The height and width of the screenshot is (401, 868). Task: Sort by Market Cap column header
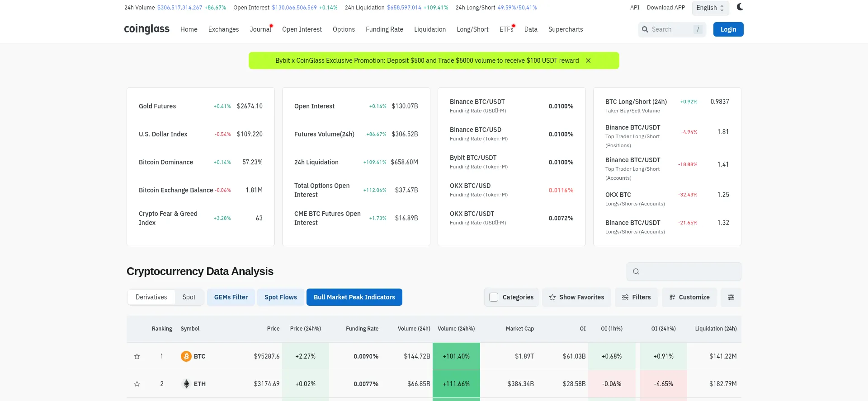coord(520,329)
